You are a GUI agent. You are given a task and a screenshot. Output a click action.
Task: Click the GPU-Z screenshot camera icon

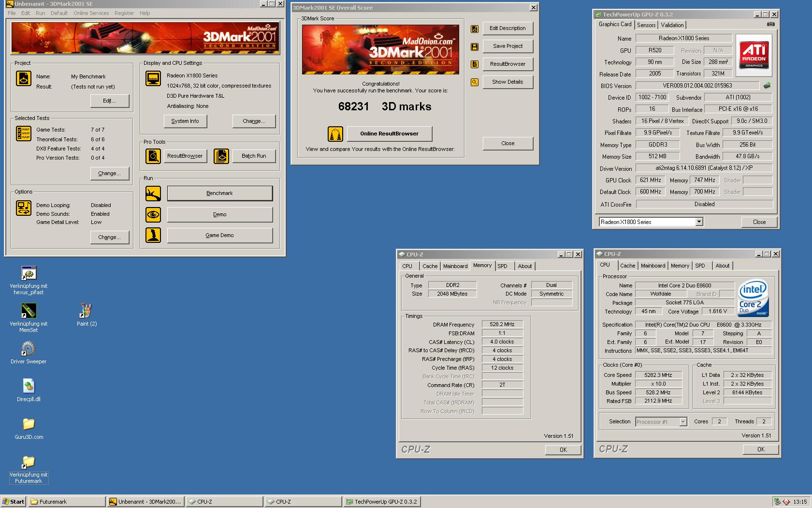(x=770, y=24)
